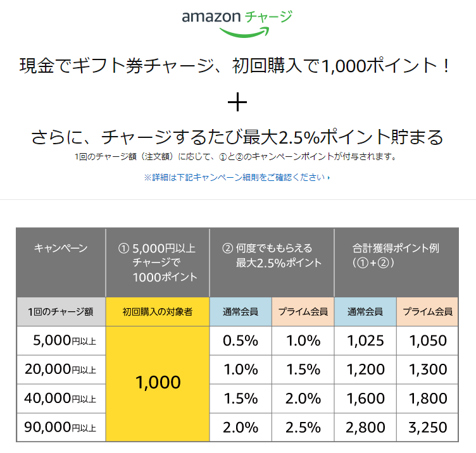Screen dimensions: 476x453
Task: Click the ① 5,000円以上チャージで1000ポイント header
Action: pyautogui.click(x=158, y=263)
